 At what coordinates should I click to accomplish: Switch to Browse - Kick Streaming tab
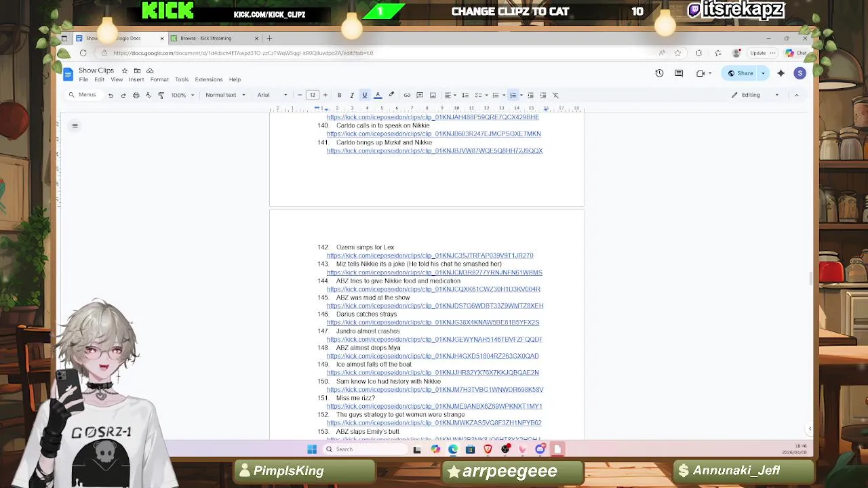click(x=215, y=38)
